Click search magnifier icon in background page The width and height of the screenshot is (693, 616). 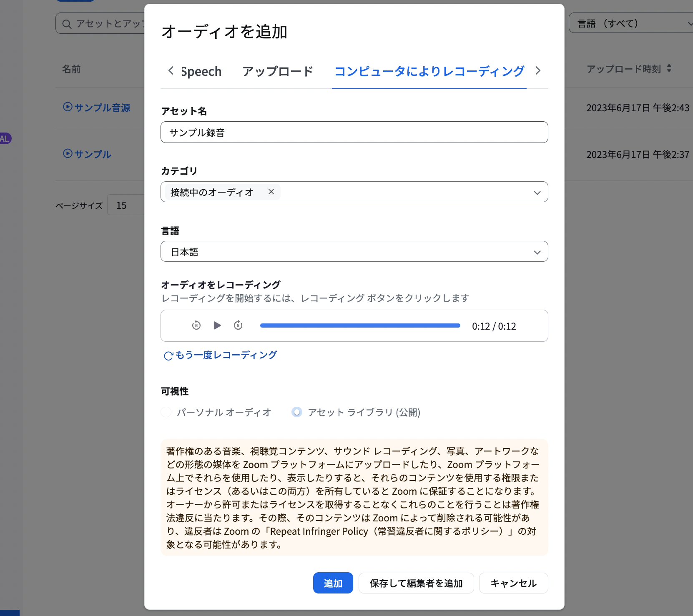point(67,24)
